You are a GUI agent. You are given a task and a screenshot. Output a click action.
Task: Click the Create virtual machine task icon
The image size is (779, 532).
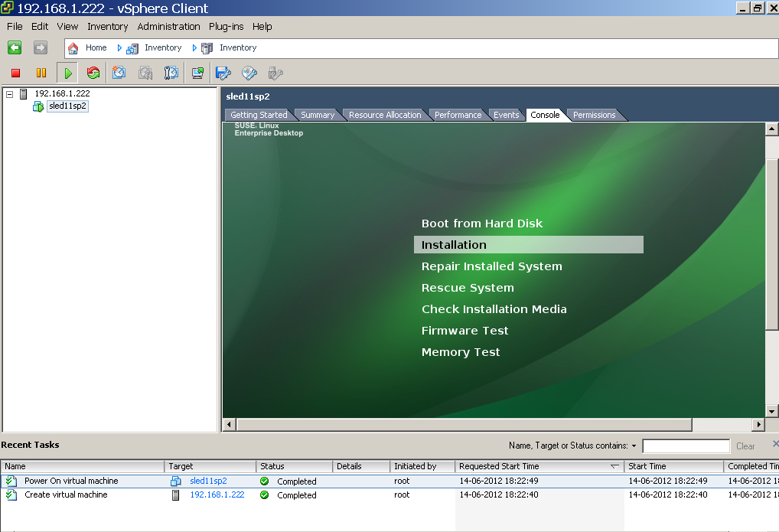pyautogui.click(x=11, y=494)
